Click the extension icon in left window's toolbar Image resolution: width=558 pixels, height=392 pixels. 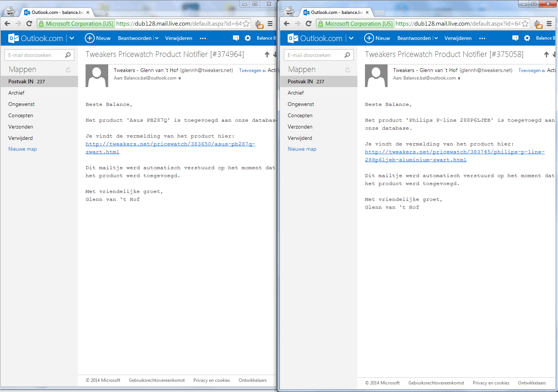point(259,24)
